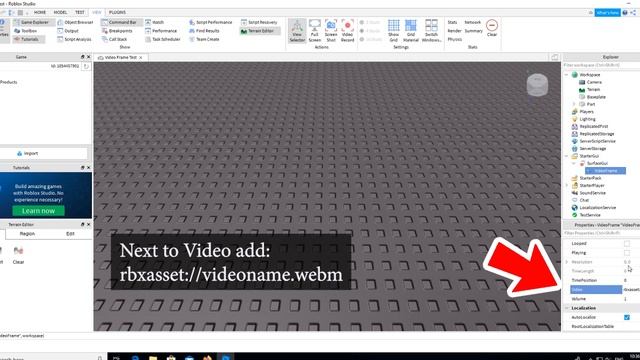Open the MODEL ribbon tab

point(60,13)
